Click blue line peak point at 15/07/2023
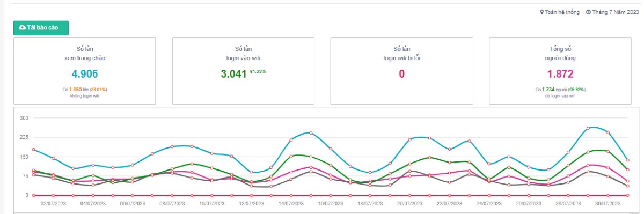The height and width of the screenshot is (214, 644). click(311, 132)
